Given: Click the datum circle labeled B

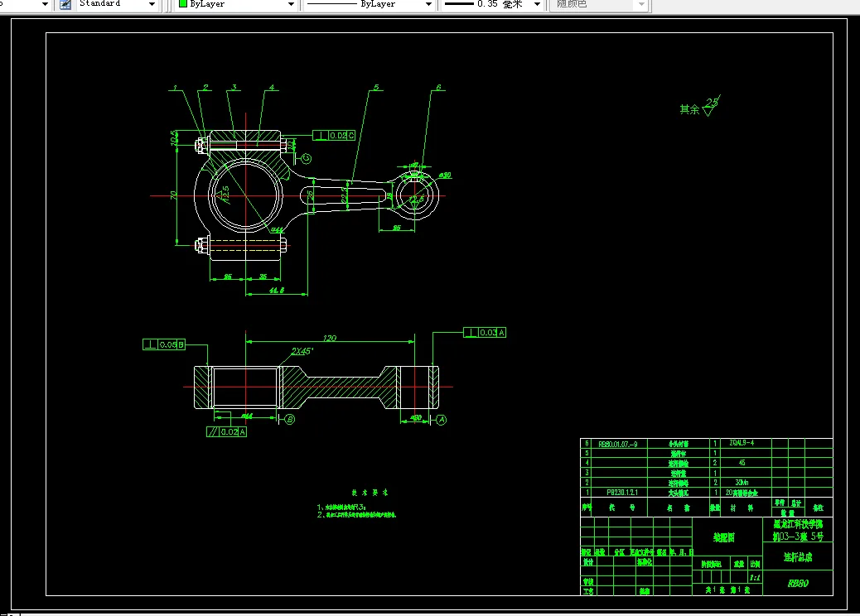Looking at the screenshot, I should tap(290, 419).
